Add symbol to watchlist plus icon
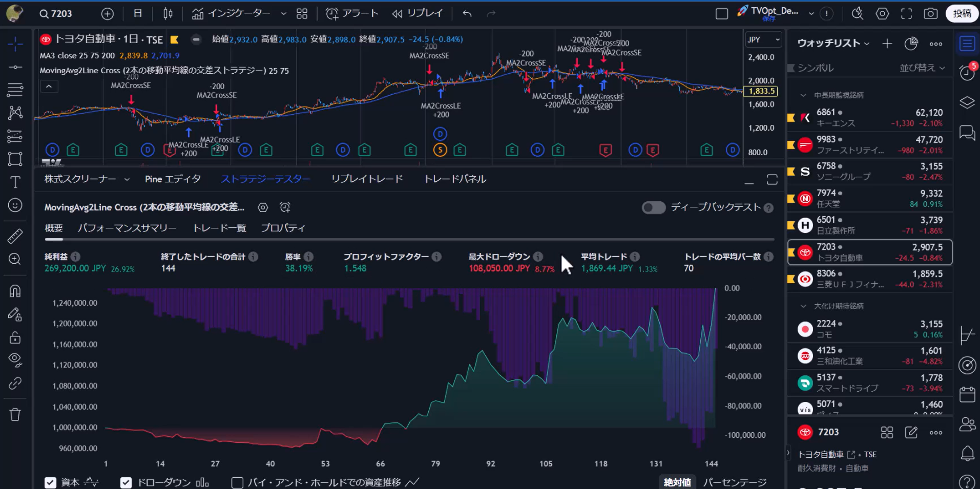Viewport: 980px width, 489px height. point(887,44)
